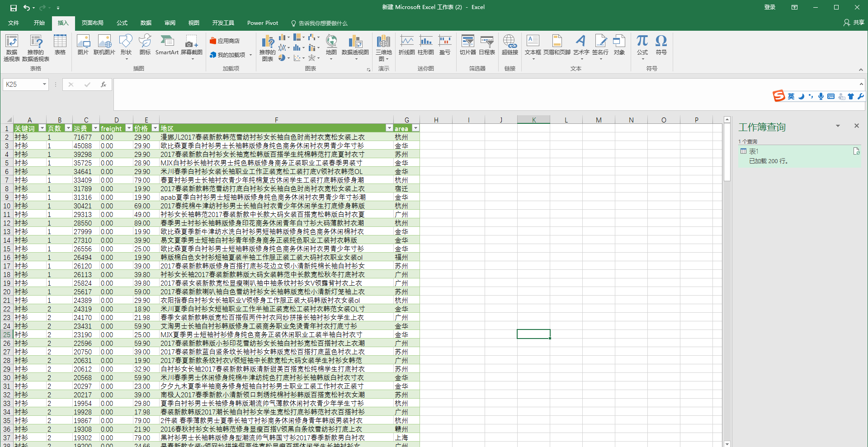This screenshot has height=447, width=868.
Task: Open the 应用商店 add-ins store
Action: [x=225, y=41]
